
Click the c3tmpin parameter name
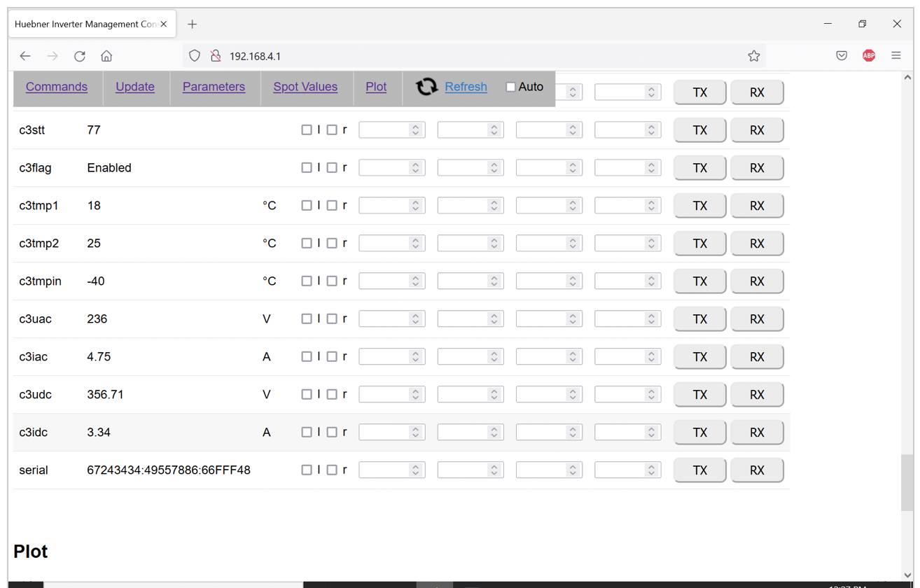pyautogui.click(x=41, y=281)
